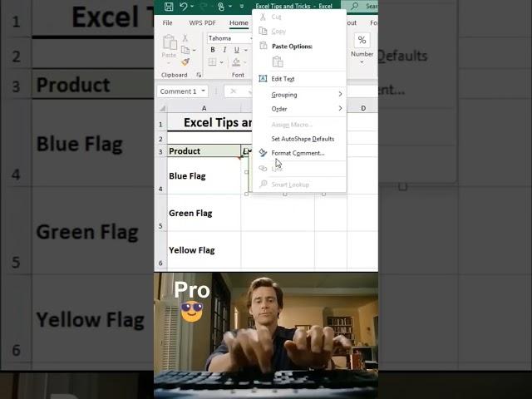Viewport: 532px width, 399px height.
Task: Expand the ribbon Paste button's dropdown arrow
Action: tap(169, 63)
